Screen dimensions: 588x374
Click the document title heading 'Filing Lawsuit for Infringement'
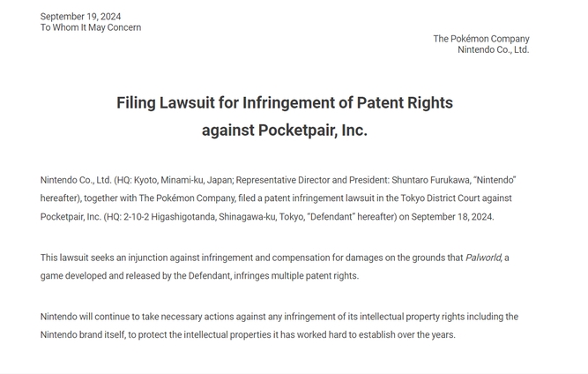pos(285,103)
